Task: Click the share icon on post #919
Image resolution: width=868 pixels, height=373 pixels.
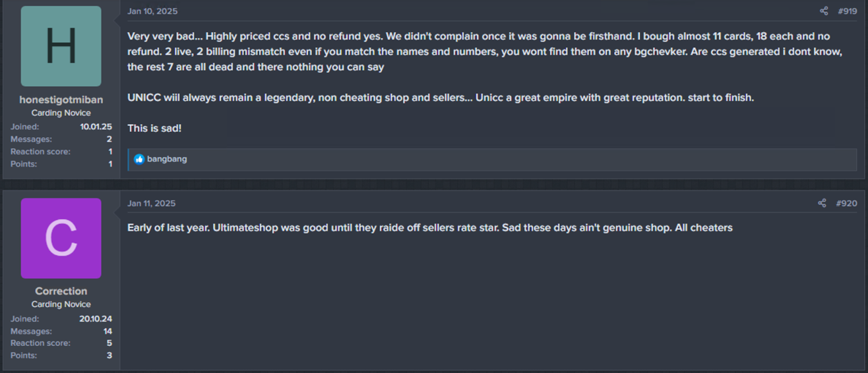Action: click(x=824, y=10)
